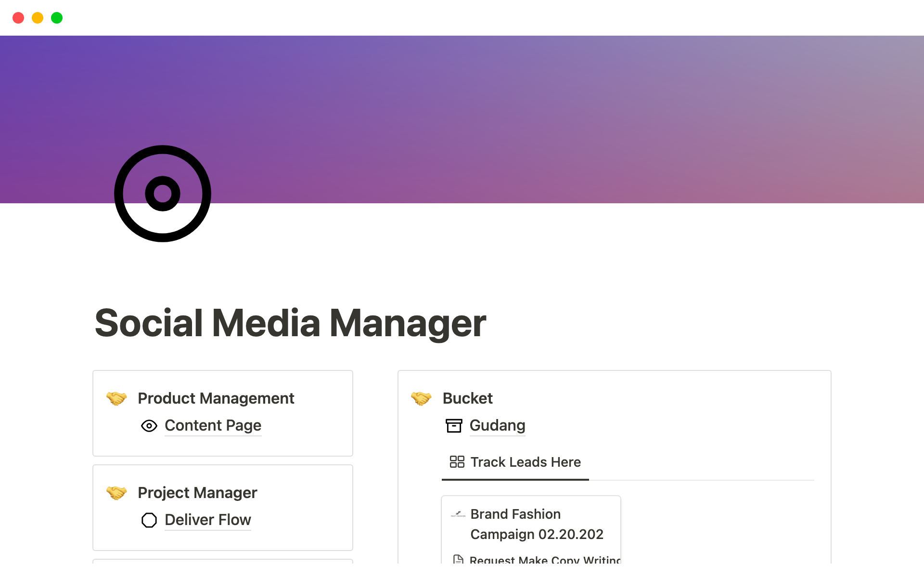The height and width of the screenshot is (578, 924).
Task: Click the Bucket heading text
Action: click(467, 398)
